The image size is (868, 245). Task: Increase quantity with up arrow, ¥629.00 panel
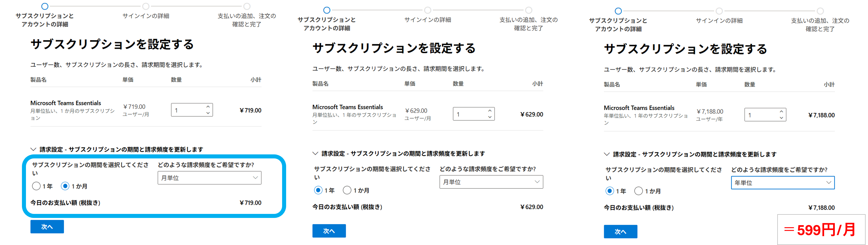pyautogui.click(x=490, y=110)
